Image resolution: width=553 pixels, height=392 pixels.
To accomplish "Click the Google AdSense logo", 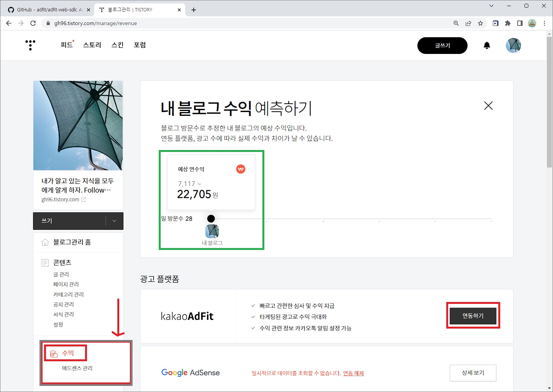I will 191,373.
